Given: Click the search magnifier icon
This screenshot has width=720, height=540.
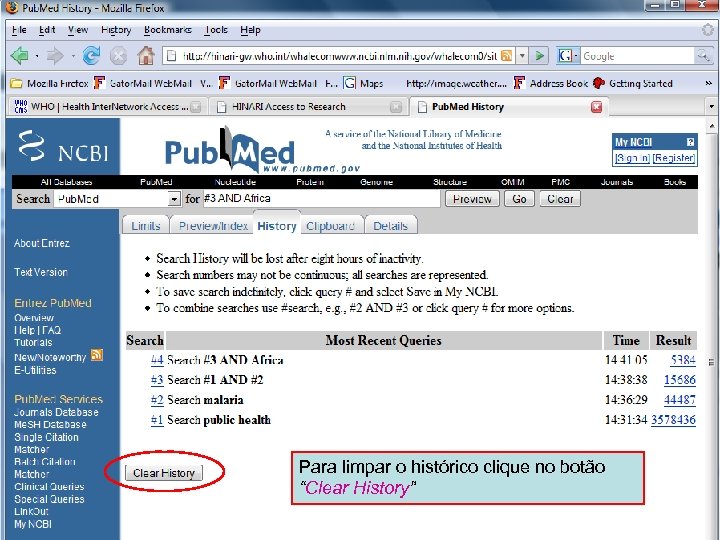Looking at the screenshot, I should [703, 56].
